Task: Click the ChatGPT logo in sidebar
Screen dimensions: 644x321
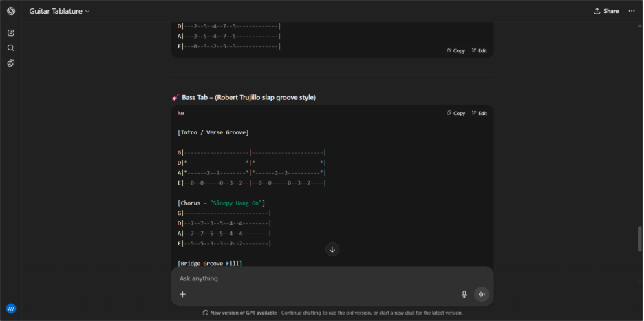Action: 11,11
